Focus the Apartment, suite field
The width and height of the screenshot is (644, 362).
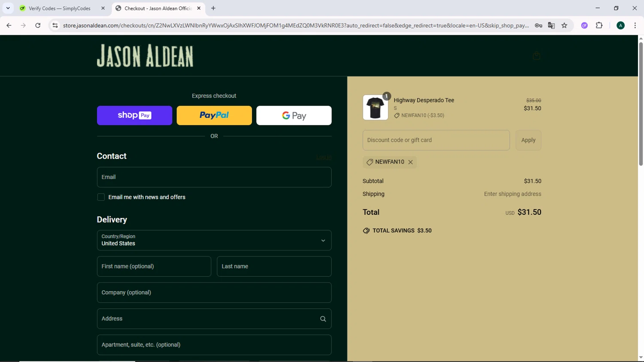(x=214, y=345)
